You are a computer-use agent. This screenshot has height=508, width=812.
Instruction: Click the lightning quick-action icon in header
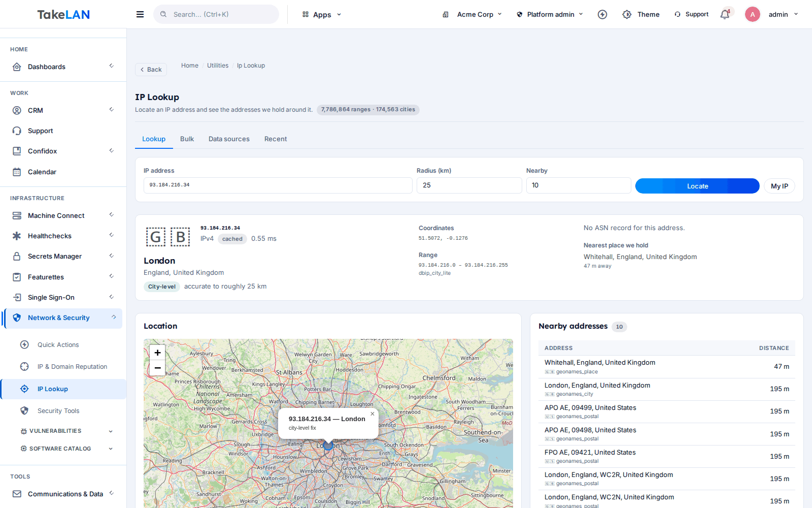click(x=602, y=14)
